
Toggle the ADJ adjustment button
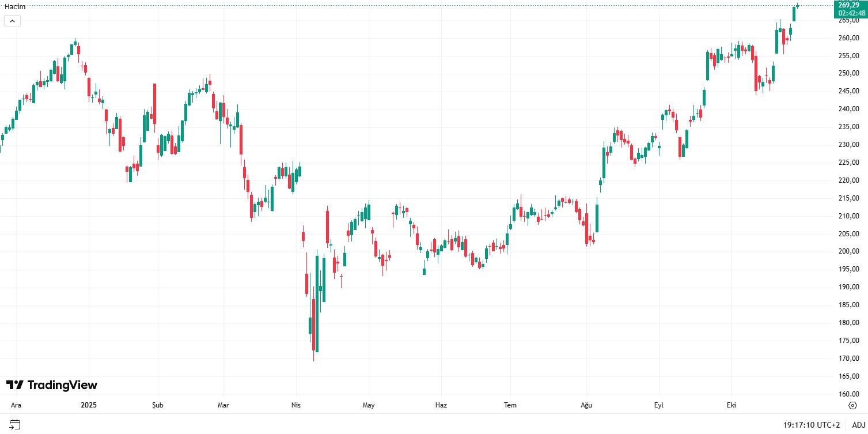click(x=859, y=425)
